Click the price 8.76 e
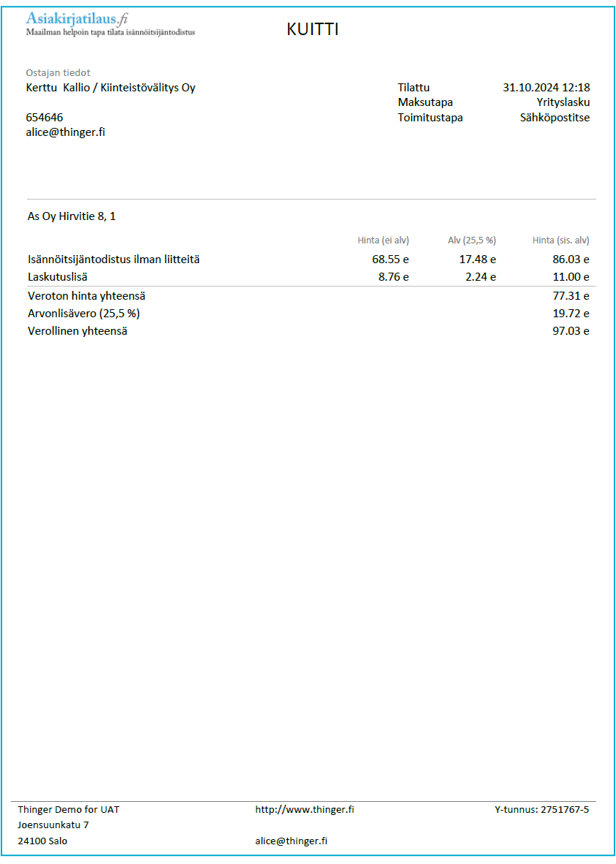Image resolution: width=616 pixels, height=864 pixels. 393,277
